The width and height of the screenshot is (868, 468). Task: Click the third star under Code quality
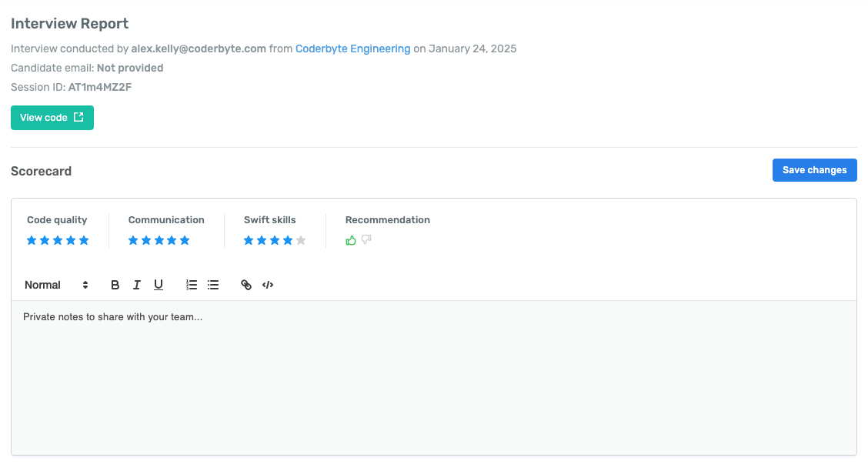coord(58,240)
